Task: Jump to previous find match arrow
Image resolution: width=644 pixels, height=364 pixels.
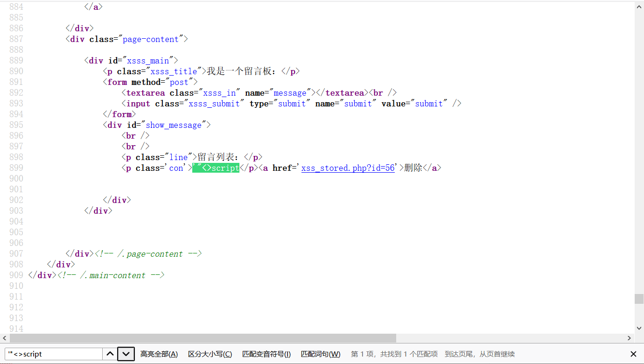Action: pos(110,354)
